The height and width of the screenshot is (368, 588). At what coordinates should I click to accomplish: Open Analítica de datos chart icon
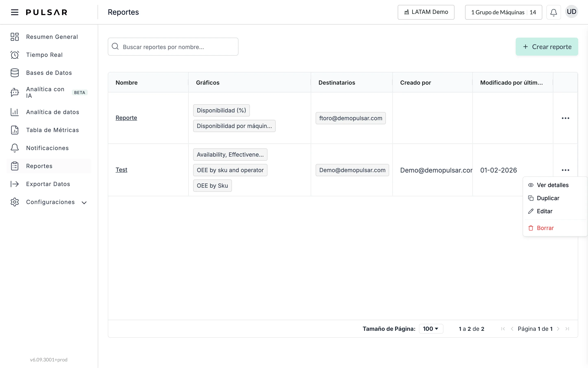tap(14, 112)
